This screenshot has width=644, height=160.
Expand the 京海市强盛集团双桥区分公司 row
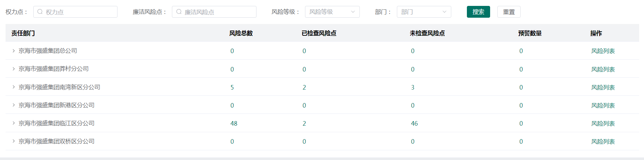coord(14,141)
